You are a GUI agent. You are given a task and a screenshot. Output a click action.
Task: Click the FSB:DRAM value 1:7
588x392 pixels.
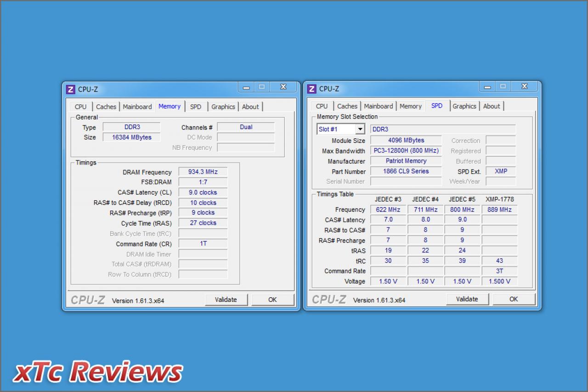pyautogui.click(x=203, y=182)
